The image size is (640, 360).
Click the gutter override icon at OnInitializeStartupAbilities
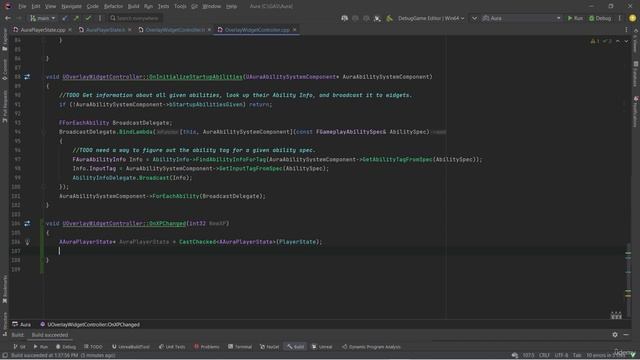click(27, 77)
